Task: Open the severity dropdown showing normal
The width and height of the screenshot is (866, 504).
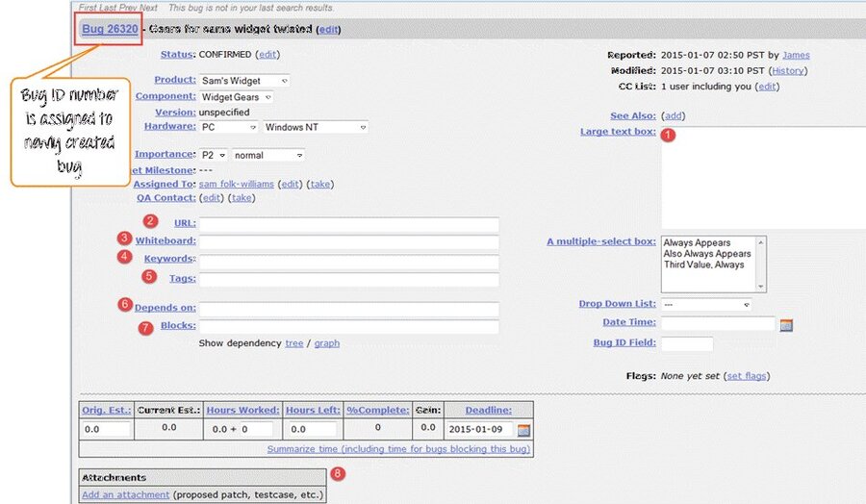Action: tap(267, 155)
